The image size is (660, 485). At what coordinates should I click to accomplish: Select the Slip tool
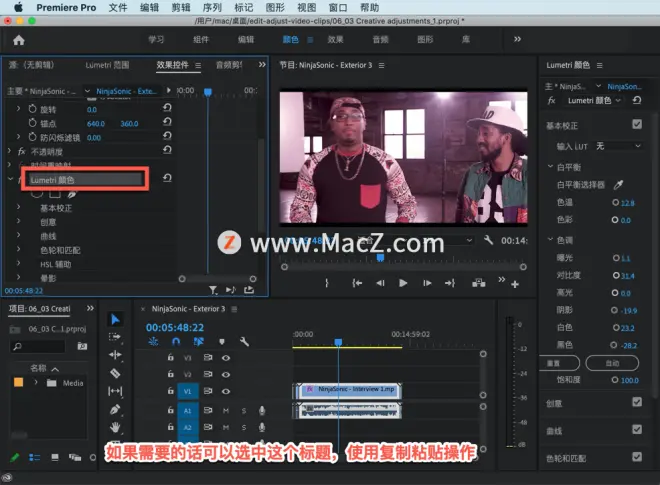(x=115, y=391)
